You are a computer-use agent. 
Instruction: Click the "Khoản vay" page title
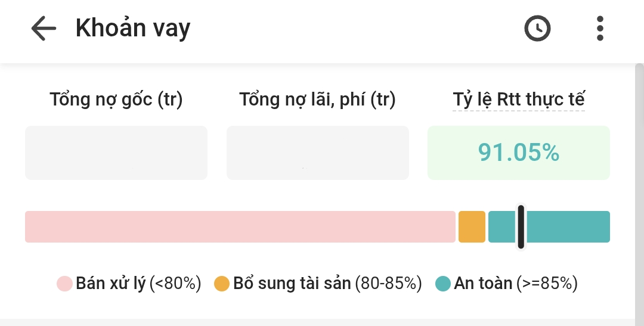pos(133,28)
